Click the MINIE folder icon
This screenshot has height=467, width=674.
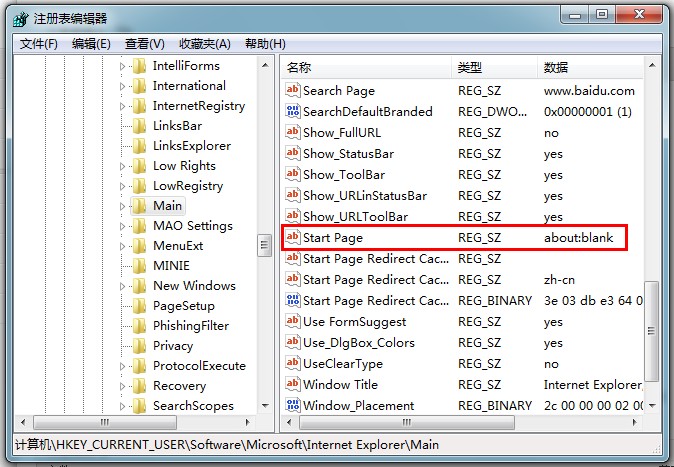coord(139,266)
